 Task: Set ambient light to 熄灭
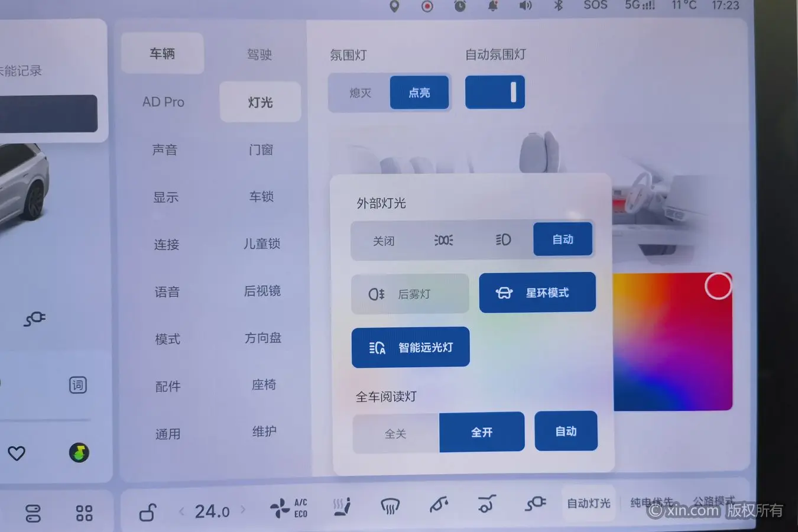[x=360, y=93]
